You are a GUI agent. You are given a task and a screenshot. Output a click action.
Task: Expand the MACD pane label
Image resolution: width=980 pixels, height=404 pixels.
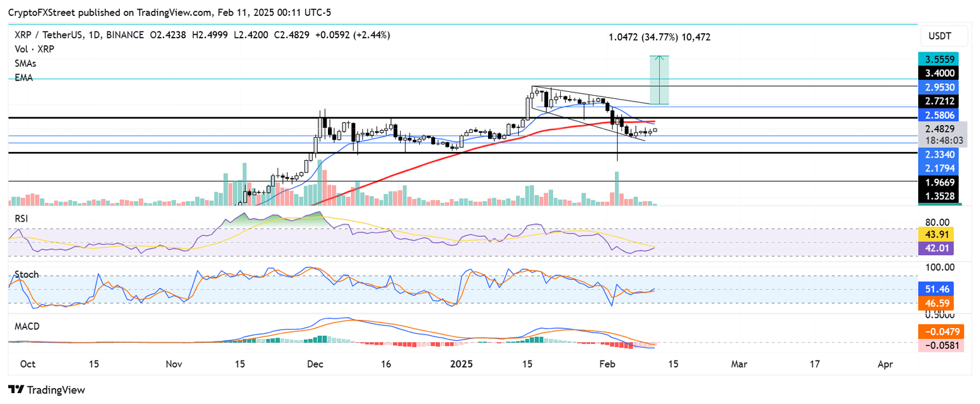click(x=27, y=326)
